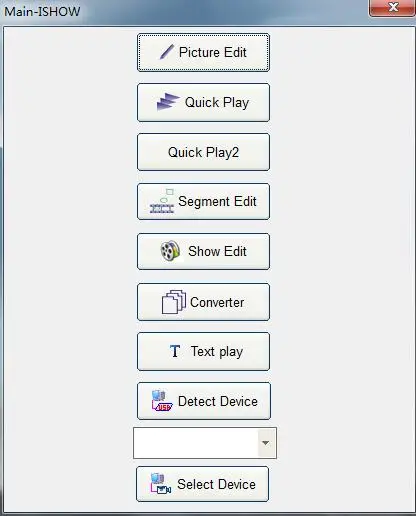Launch the Converter tool
416x516 pixels.
point(203,302)
